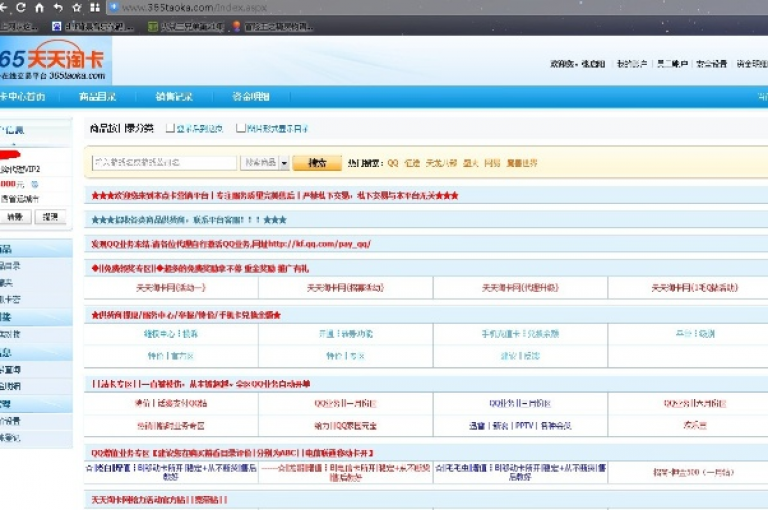
Task: Click the browser undo-close arrow icon
Action: 58,8
